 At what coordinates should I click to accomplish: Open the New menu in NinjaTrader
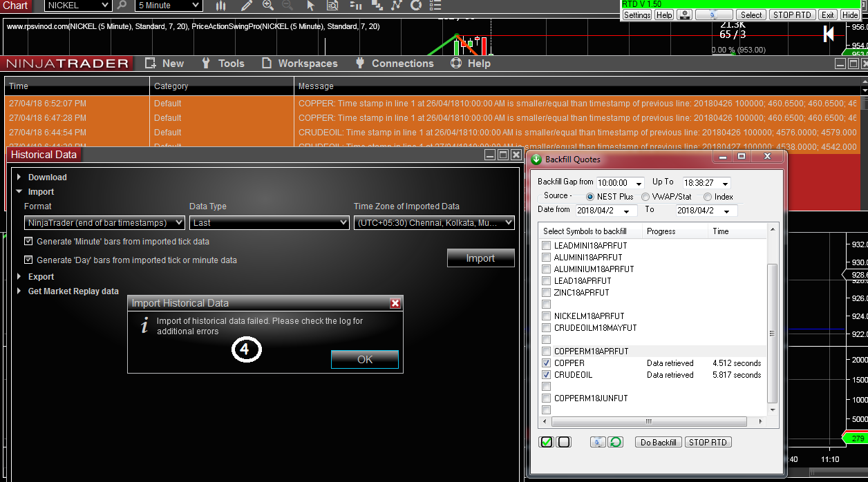point(164,64)
